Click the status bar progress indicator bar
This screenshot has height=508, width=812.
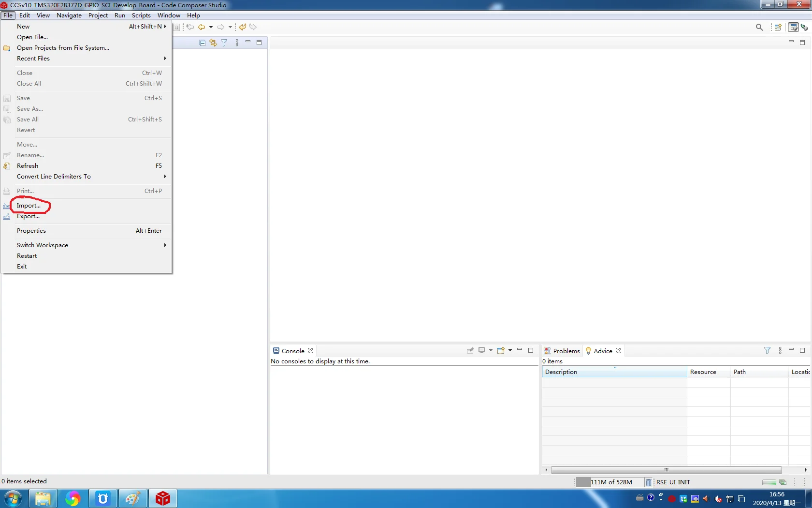[769, 483]
